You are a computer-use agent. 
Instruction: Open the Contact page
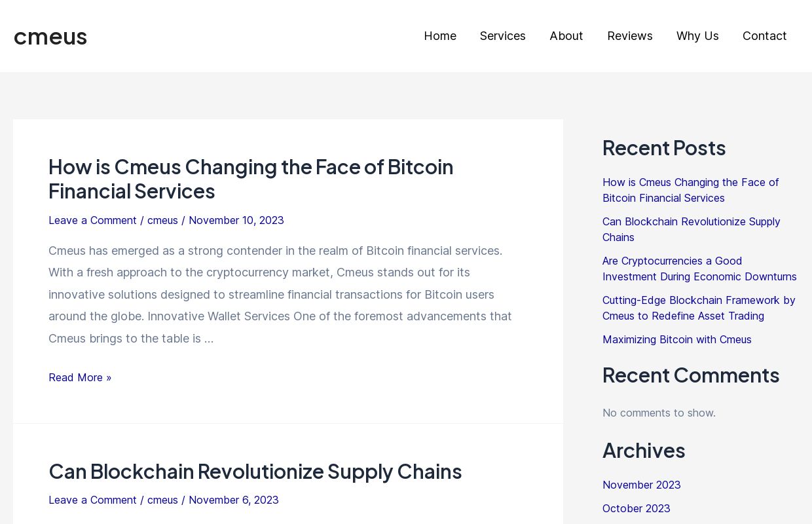pos(765,36)
